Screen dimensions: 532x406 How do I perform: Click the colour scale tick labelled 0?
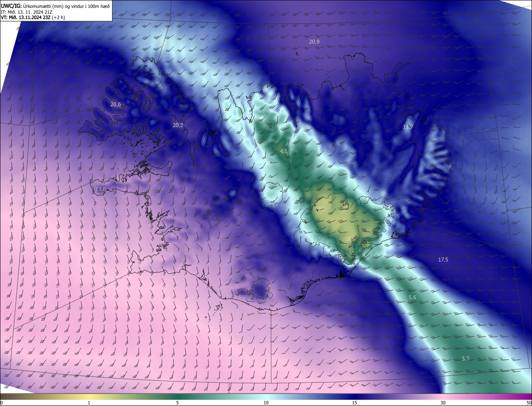point(2,403)
